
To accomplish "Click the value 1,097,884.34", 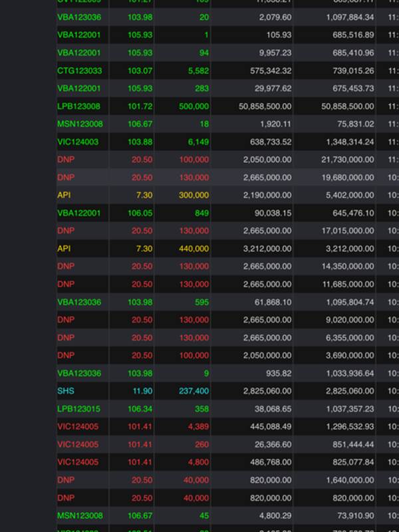I will coord(350,17).
